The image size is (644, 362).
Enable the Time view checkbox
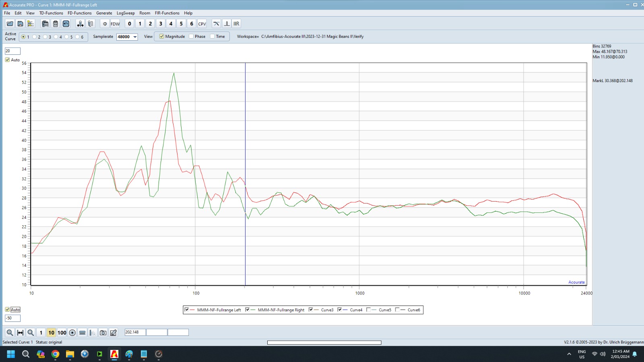coord(213,36)
